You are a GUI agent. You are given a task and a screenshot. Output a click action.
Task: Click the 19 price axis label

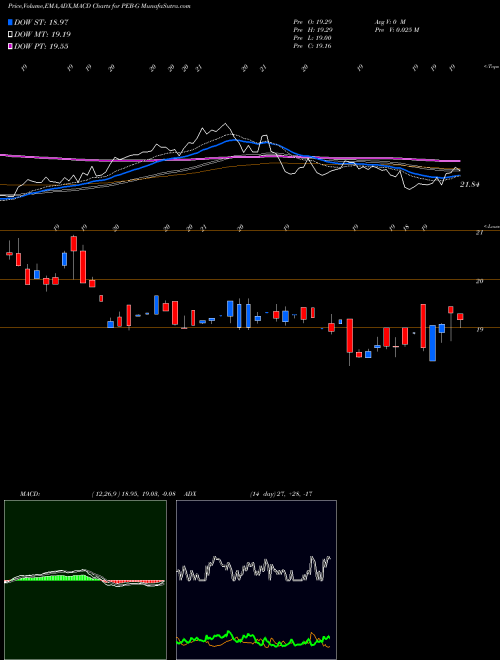point(479,330)
